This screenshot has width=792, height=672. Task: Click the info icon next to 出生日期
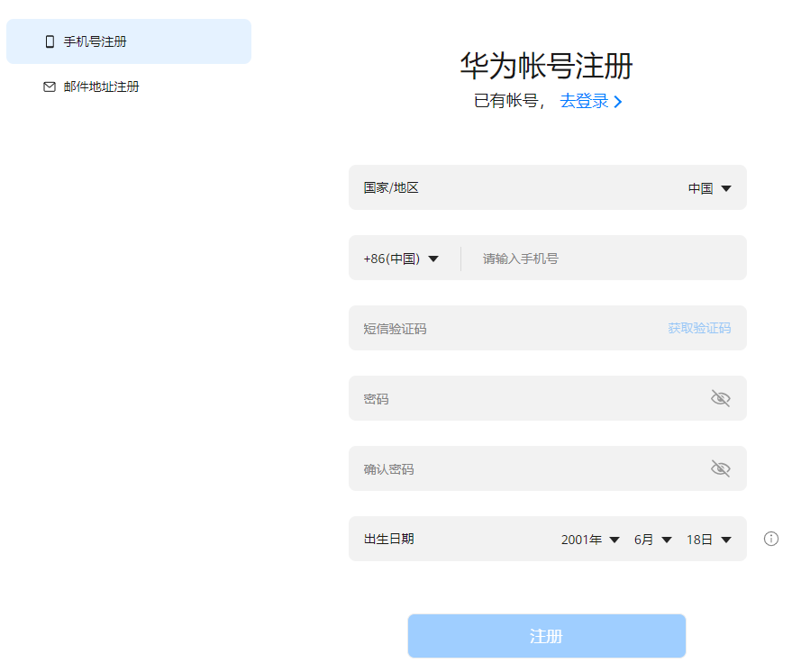click(x=770, y=539)
